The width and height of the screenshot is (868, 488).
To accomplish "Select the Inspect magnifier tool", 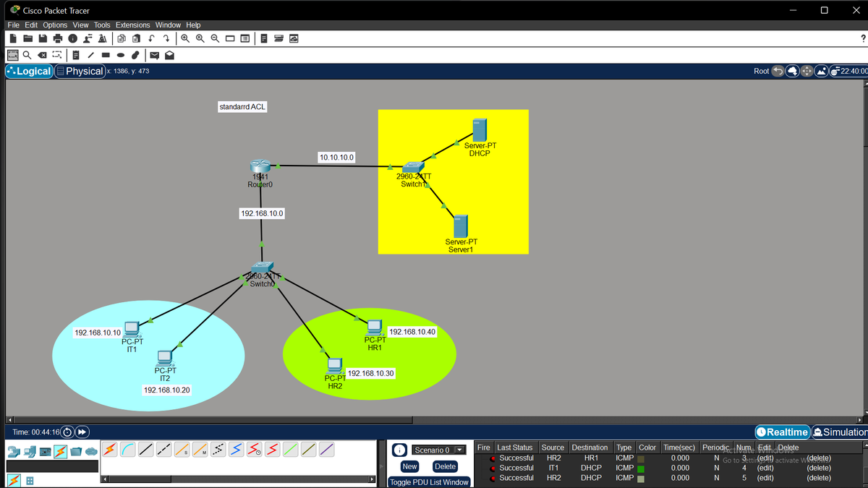I will (x=27, y=55).
